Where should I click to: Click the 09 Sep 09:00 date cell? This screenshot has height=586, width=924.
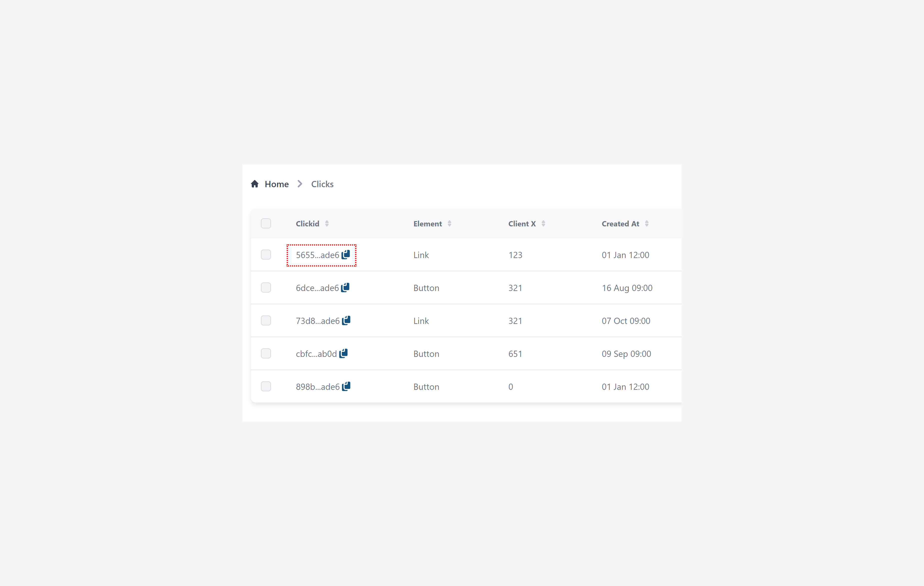click(626, 354)
